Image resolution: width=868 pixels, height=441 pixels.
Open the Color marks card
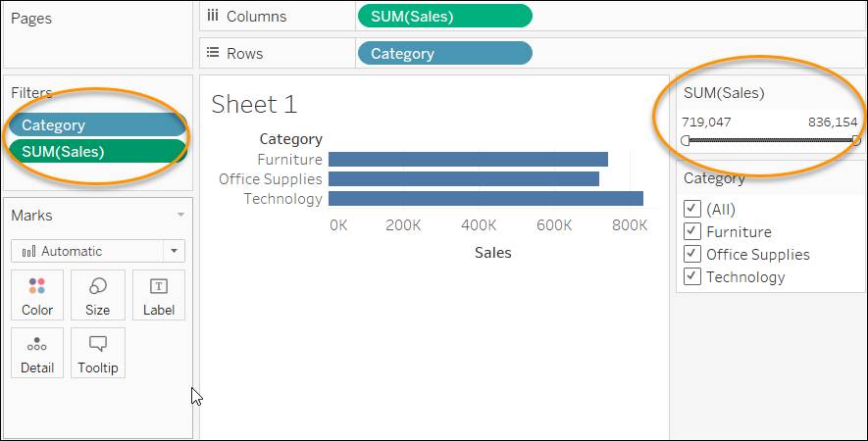pos(37,295)
